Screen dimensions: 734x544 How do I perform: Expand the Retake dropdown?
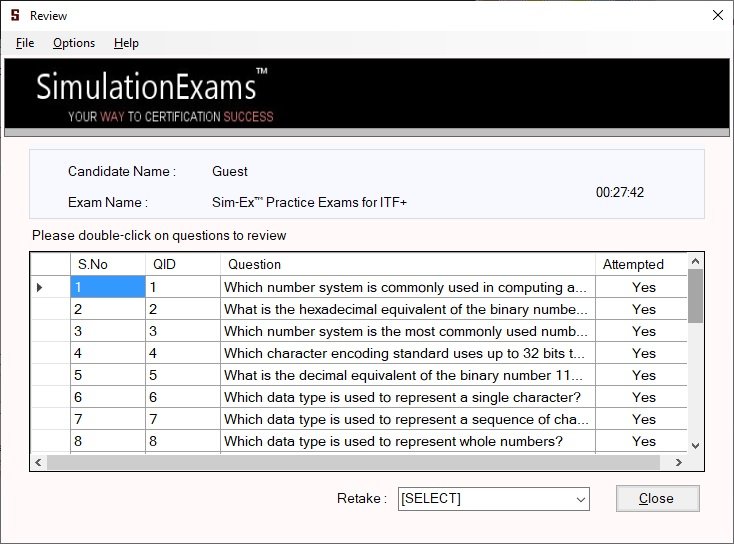[580, 499]
